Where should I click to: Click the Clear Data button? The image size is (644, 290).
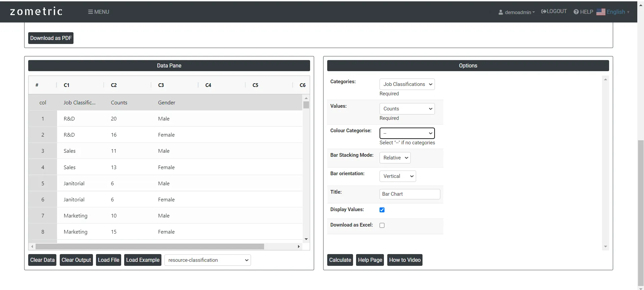42,260
